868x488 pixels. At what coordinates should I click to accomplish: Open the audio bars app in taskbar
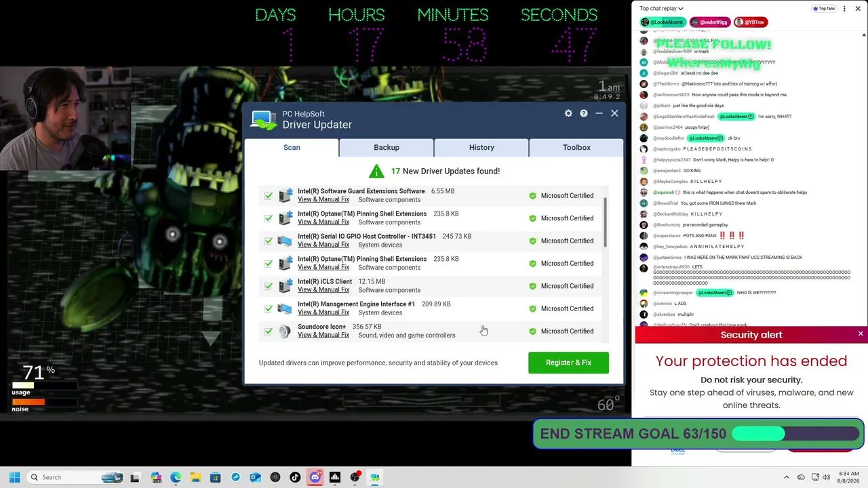point(335,477)
